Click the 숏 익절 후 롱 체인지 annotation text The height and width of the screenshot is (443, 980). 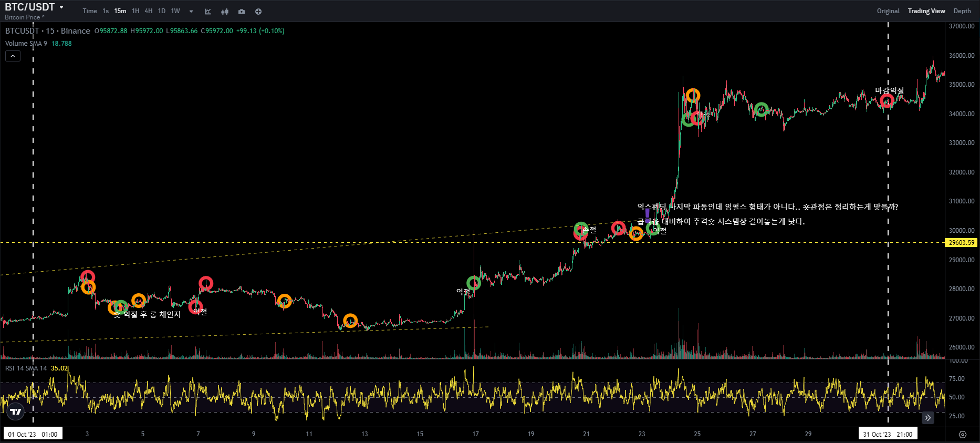(147, 314)
